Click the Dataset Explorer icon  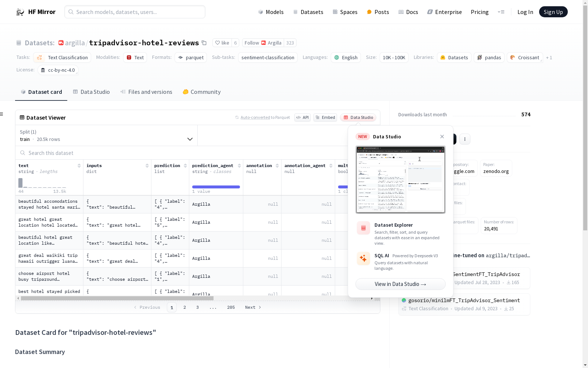363,228
